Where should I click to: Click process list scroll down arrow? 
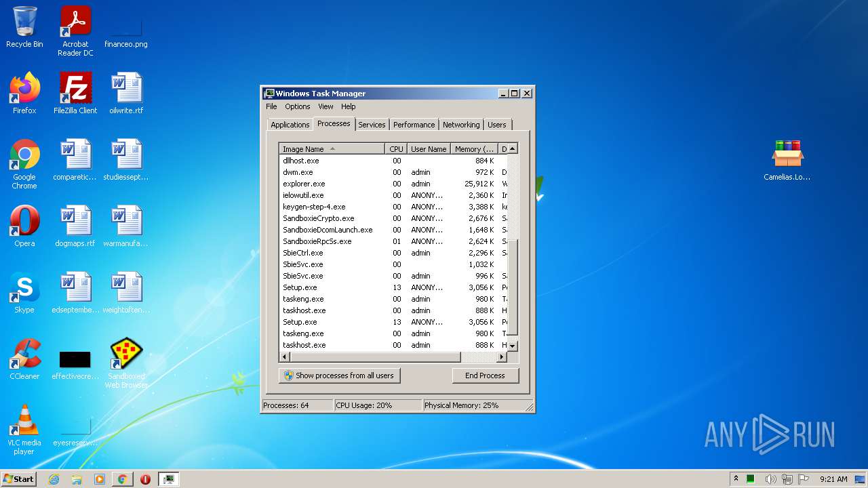[513, 346]
